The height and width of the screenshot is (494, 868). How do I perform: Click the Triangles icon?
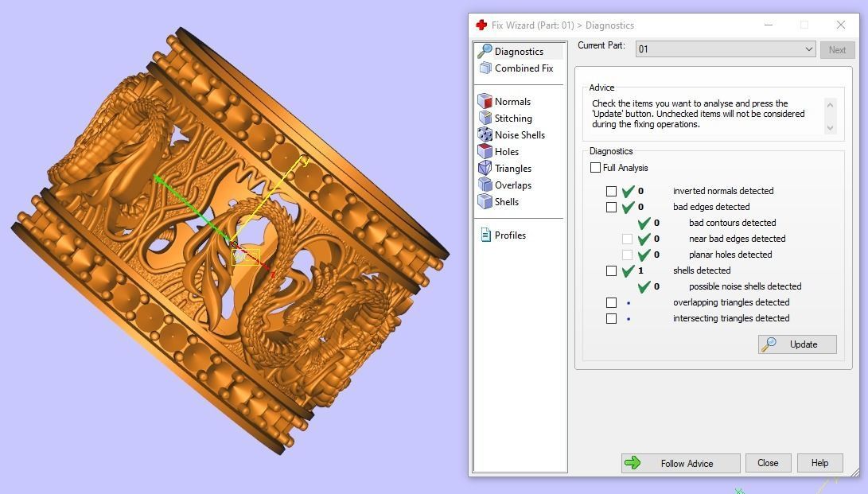tap(485, 168)
